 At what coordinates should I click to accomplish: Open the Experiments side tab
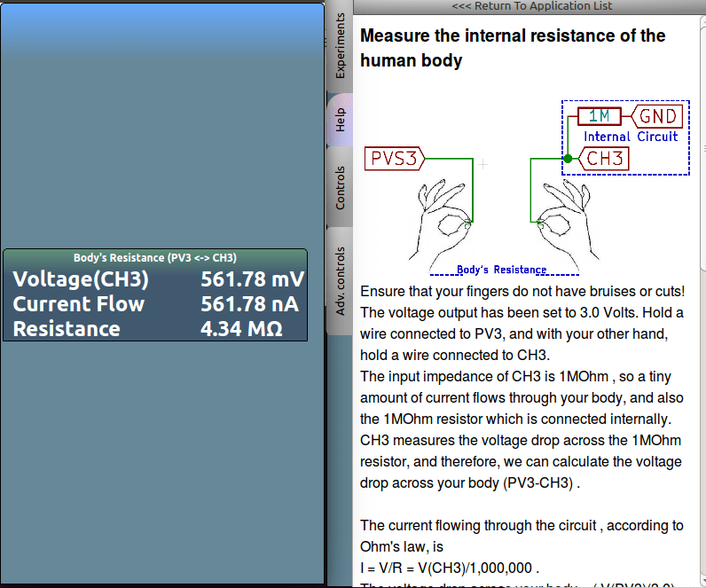tap(340, 46)
